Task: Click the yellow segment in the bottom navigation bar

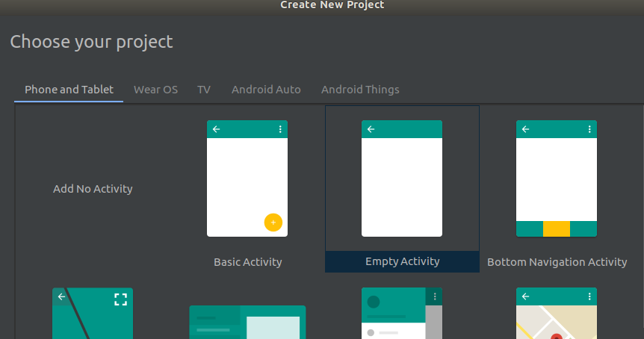Action: click(556, 228)
